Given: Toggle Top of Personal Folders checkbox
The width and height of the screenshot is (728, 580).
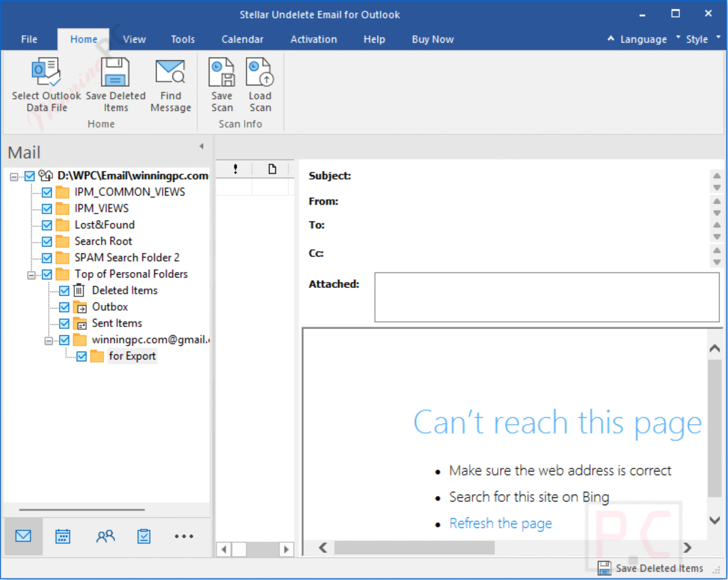Looking at the screenshot, I should 47,274.
